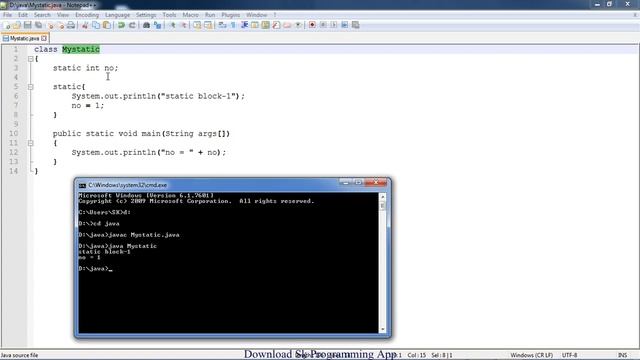The height and width of the screenshot is (360, 640).
Task: Click the Paste clipboard icon
Action: [x=107, y=25]
